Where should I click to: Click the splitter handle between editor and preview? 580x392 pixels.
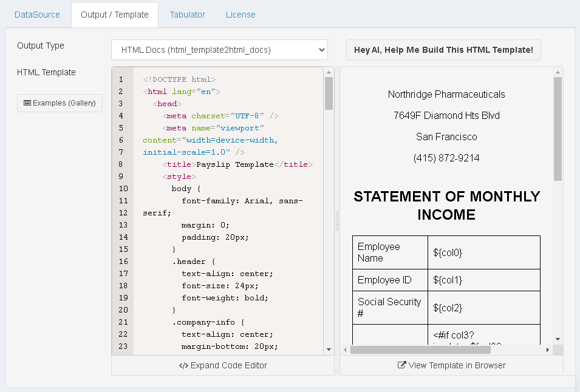[337, 221]
